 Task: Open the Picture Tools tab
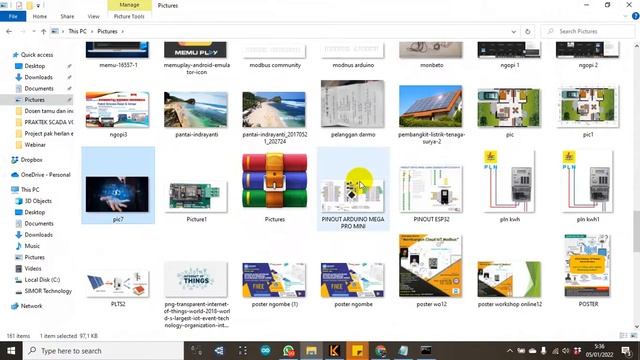click(x=129, y=16)
